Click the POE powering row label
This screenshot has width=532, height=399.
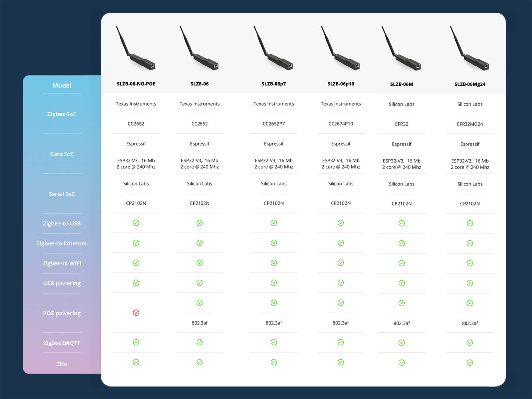(x=62, y=313)
